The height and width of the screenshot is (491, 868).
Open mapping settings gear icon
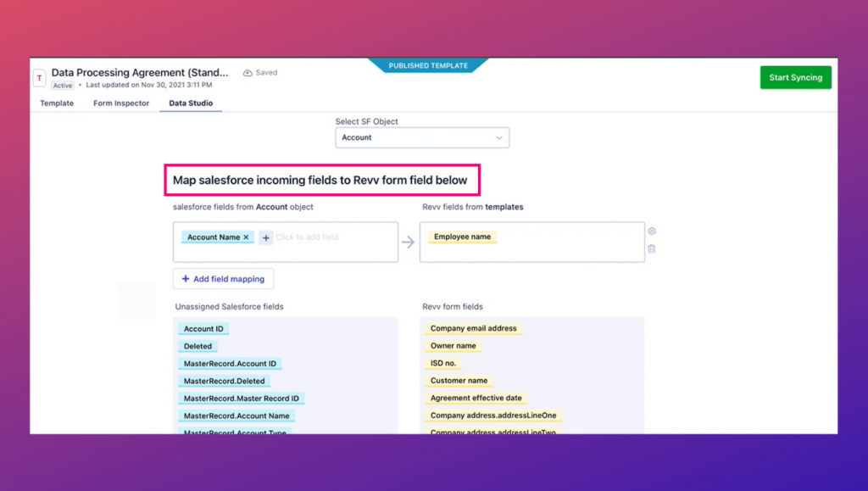pos(652,231)
